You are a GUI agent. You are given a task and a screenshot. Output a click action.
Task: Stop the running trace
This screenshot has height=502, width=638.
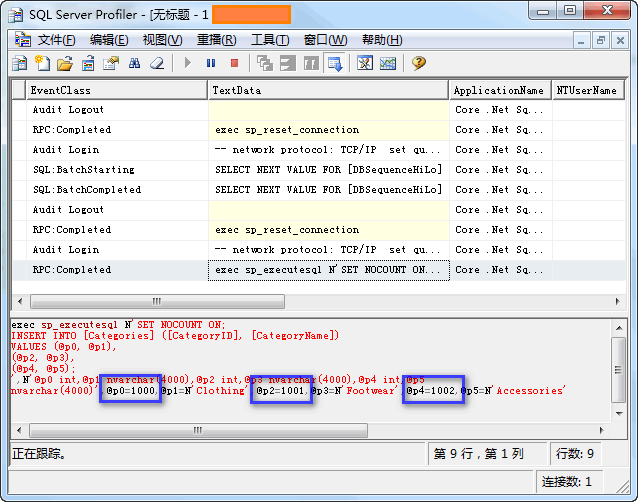click(234, 63)
